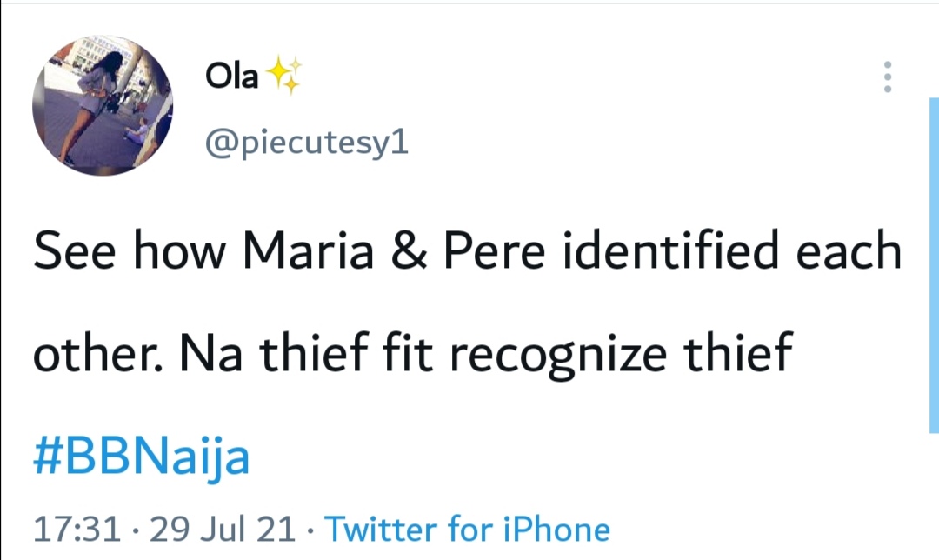Open the #BBNaija hashtag
The width and height of the screenshot is (939, 560).
click(142, 457)
